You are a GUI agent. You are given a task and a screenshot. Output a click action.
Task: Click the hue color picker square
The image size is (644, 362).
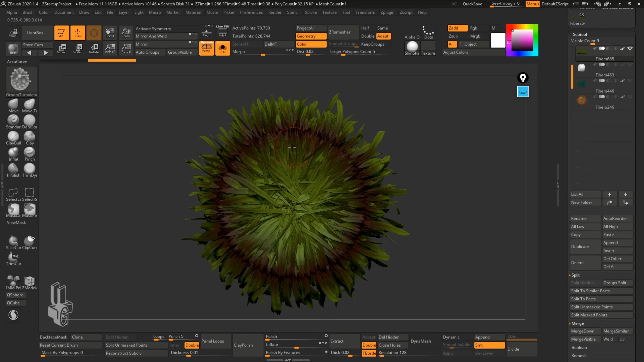(x=522, y=40)
